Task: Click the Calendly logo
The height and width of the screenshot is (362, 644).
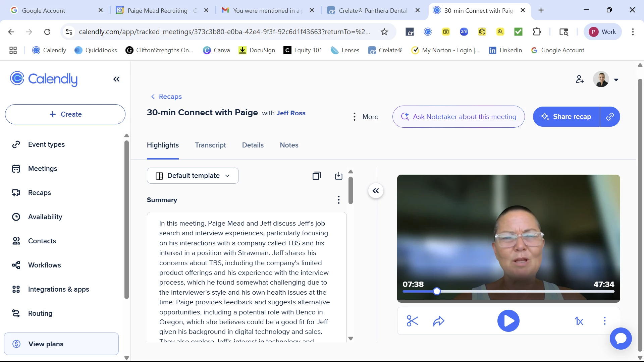Action: pos(44,79)
